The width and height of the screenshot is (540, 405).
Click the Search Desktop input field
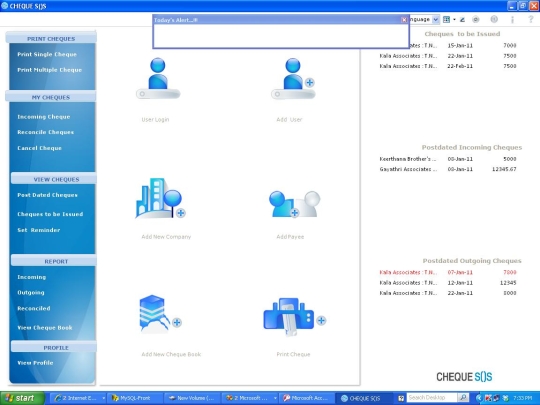[432, 398]
